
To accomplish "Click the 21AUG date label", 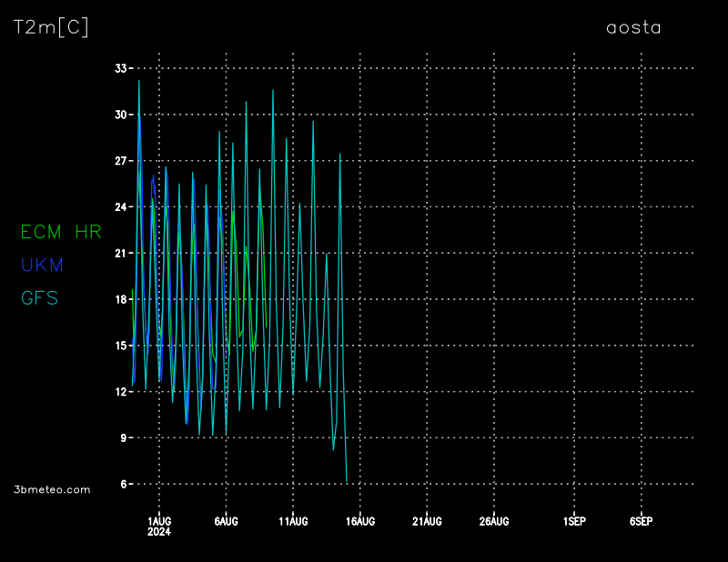I will coord(427,521).
